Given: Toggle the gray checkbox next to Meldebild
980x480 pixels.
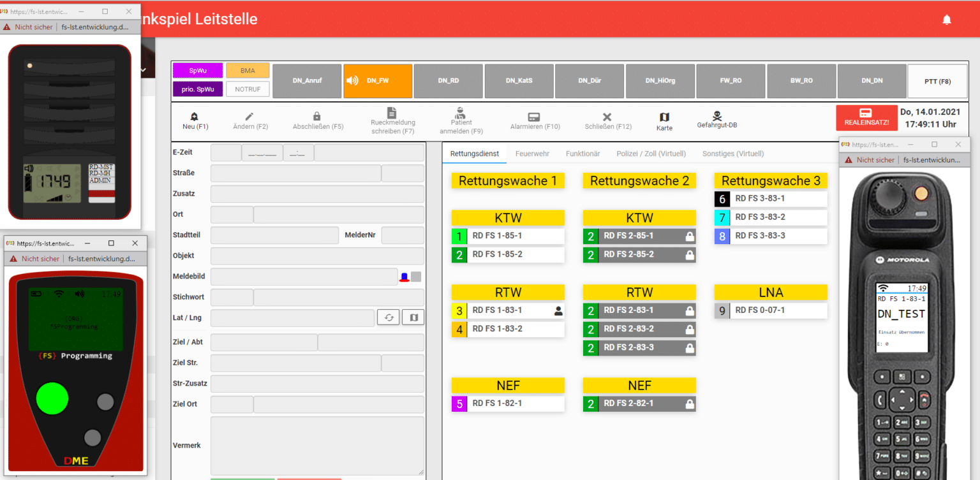Looking at the screenshot, I should (x=416, y=277).
